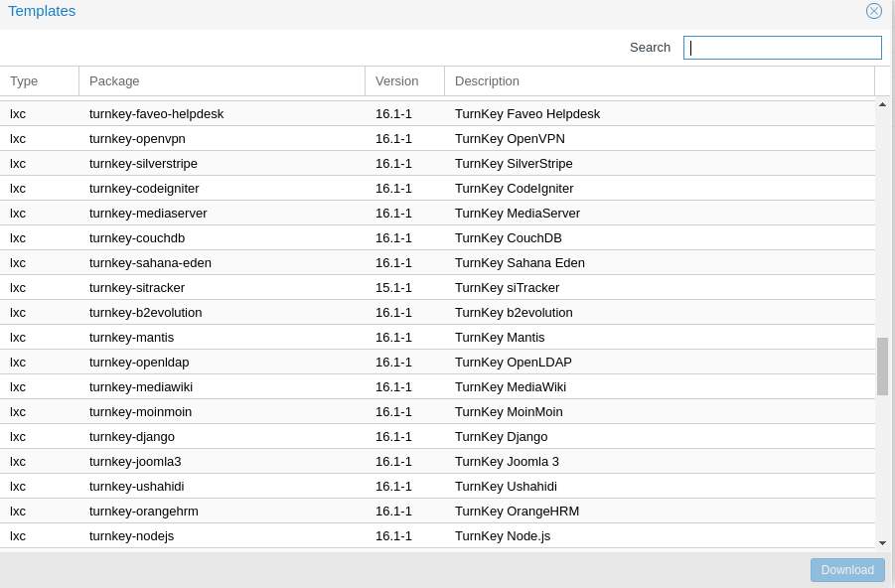Select the turnkey-mediawiki template row

coord(139,386)
